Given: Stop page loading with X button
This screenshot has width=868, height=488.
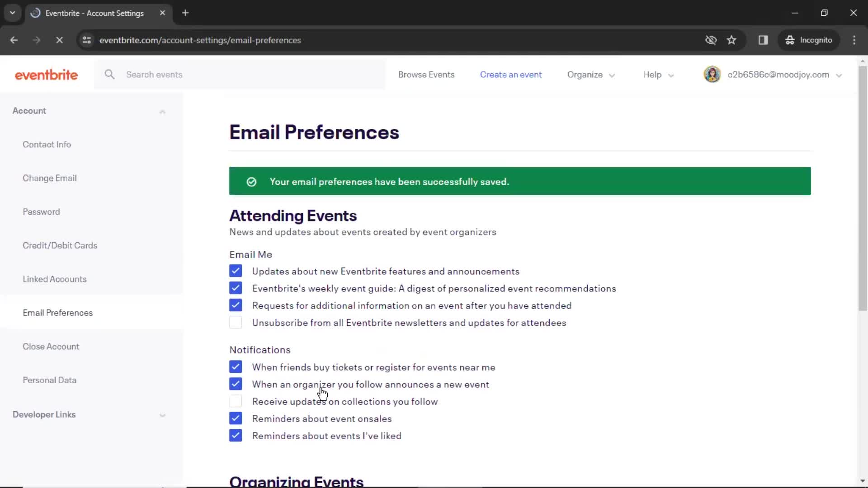Looking at the screenshot, I should [59, 40].
